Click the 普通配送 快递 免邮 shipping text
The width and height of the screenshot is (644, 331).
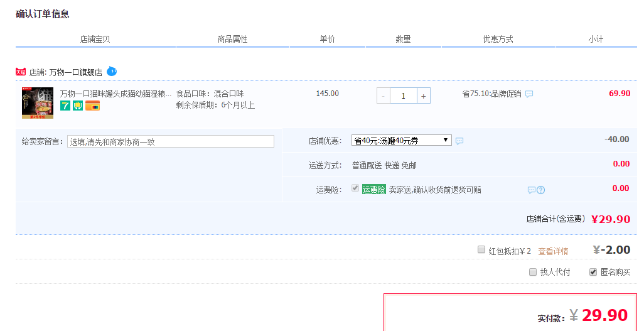click(384, 165)
